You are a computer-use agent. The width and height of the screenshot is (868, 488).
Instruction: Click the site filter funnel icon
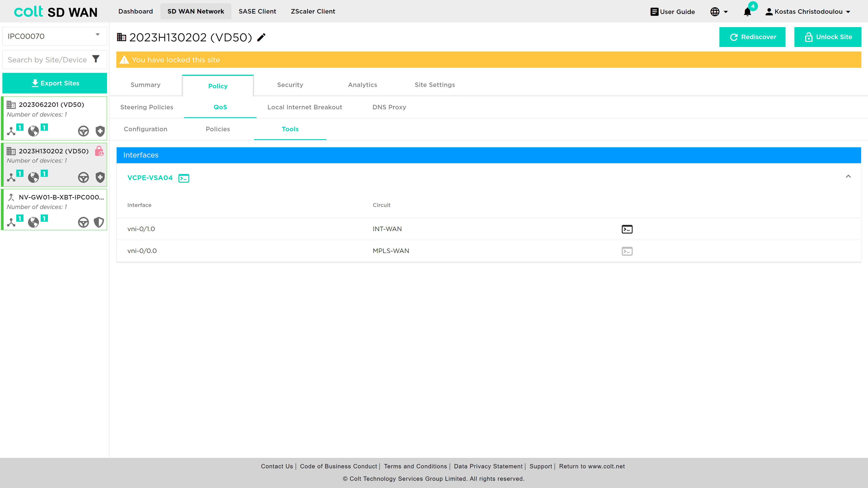tap(96, 59)
